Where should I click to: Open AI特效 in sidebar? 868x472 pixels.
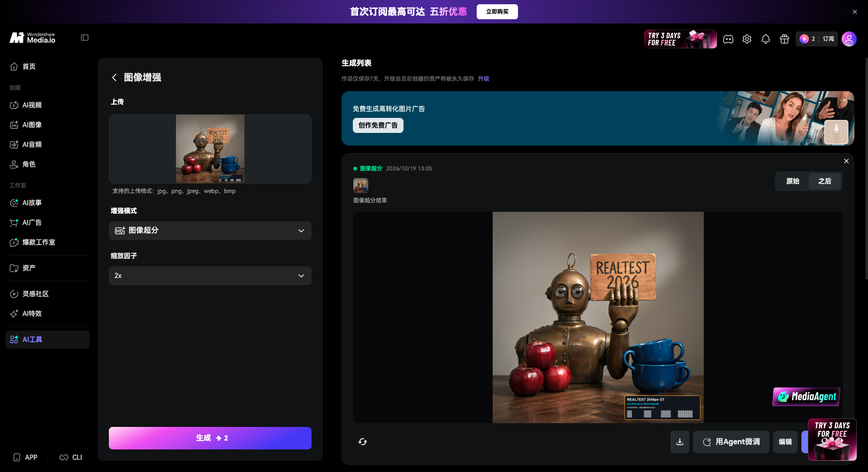(47, 314)
